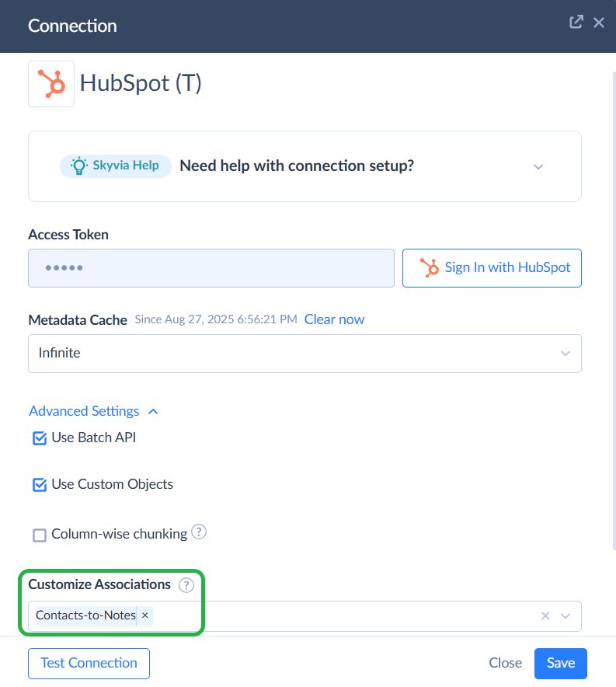616x687 pixels.
Task: Disable Use Custom Objects checkbox
Action: tap(40, 485)
